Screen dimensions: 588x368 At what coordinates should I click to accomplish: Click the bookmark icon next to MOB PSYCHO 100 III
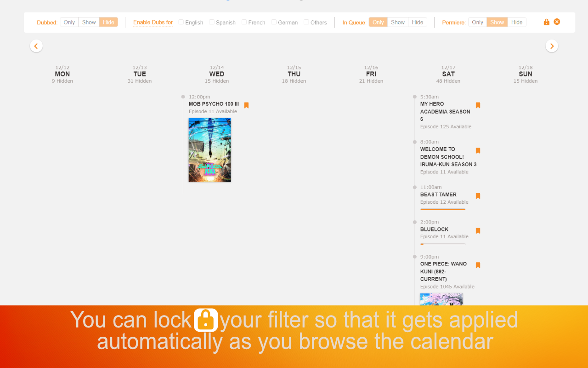click(x=246, y=105)
